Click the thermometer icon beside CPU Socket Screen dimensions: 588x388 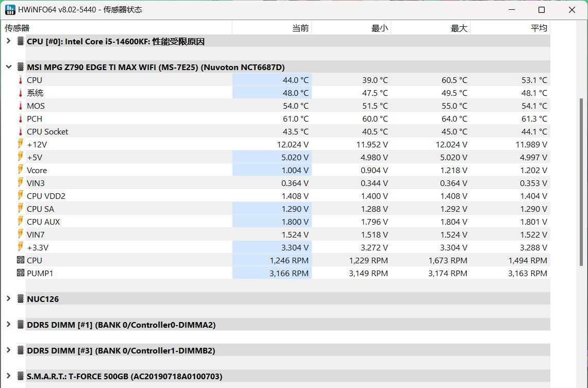coord(21,131)
